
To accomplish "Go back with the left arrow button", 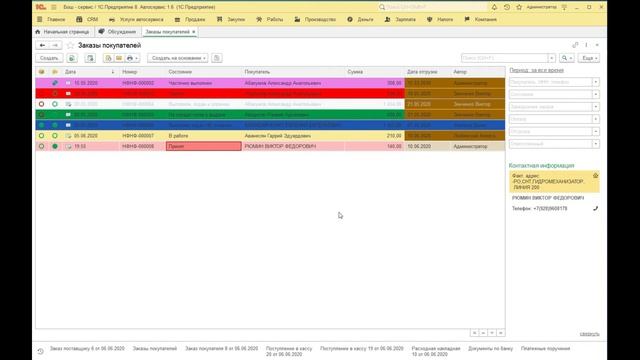I will pyautogui.click(x=42, y=45).
